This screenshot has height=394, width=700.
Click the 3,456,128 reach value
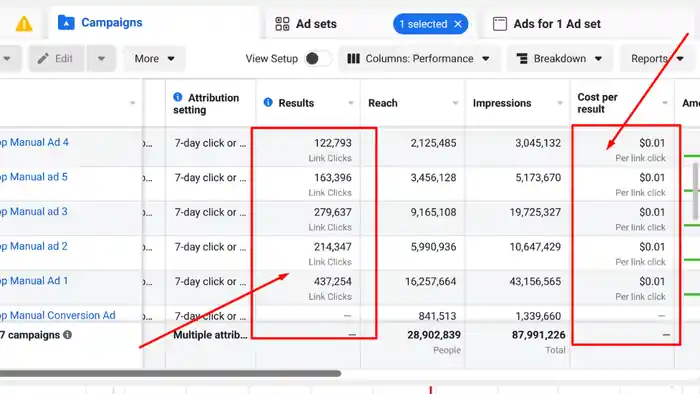tap(433, 178)
